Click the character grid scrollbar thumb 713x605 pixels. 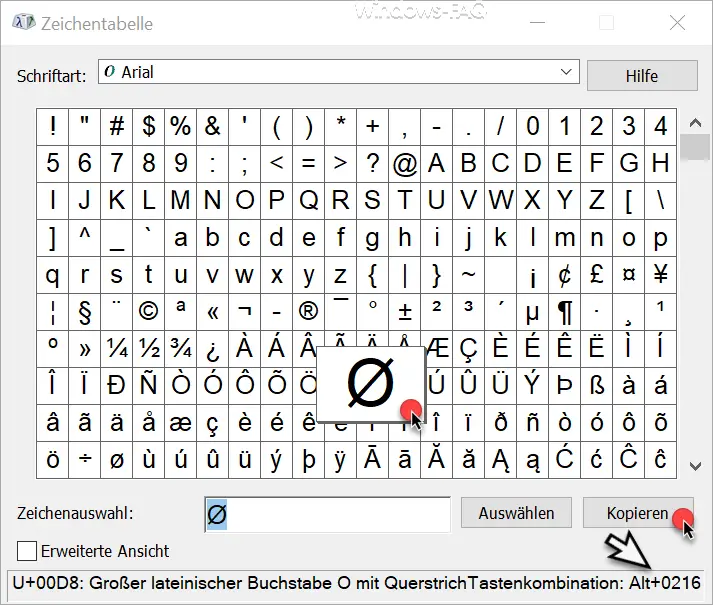[695, 147]
